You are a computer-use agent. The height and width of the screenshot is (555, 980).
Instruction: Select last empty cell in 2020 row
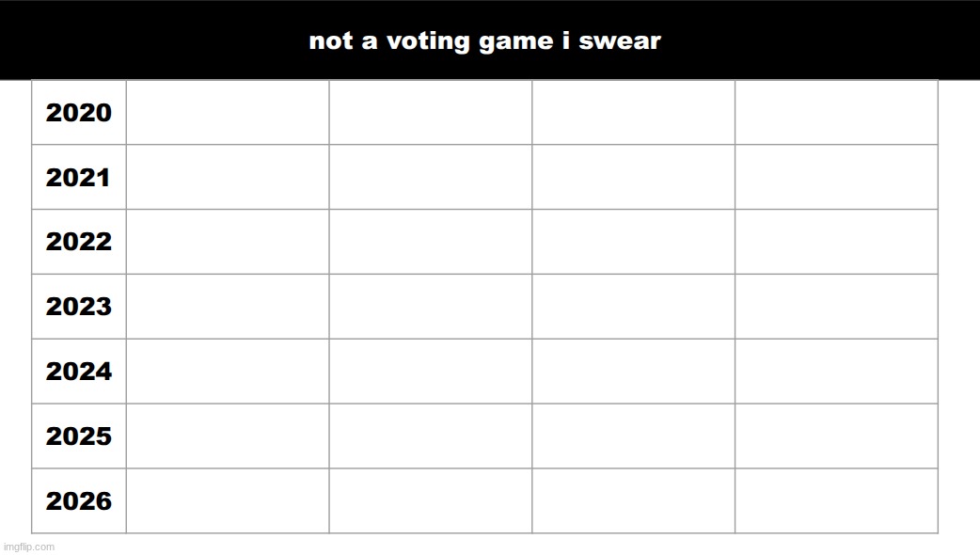[836, 113]
